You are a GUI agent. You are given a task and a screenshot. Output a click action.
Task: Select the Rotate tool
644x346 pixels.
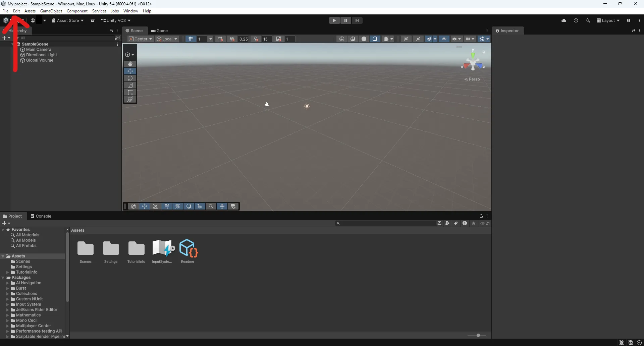pyautogui.click(x=130, y=78)
